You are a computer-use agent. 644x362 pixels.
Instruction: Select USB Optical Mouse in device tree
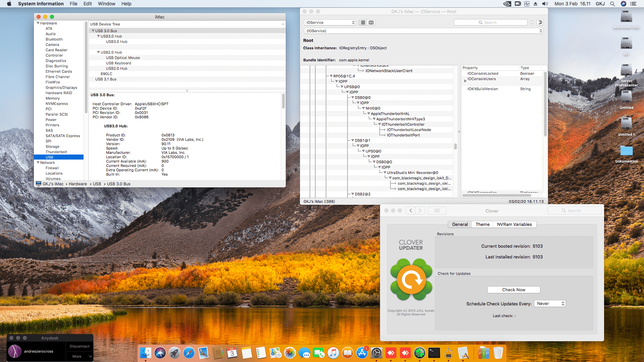pyautogui.click(x=123, y=58)
